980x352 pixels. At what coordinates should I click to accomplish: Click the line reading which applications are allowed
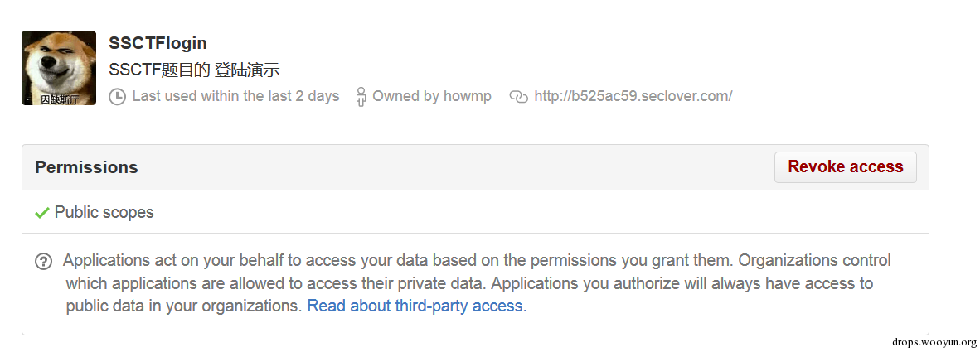[x=469, y=283]
